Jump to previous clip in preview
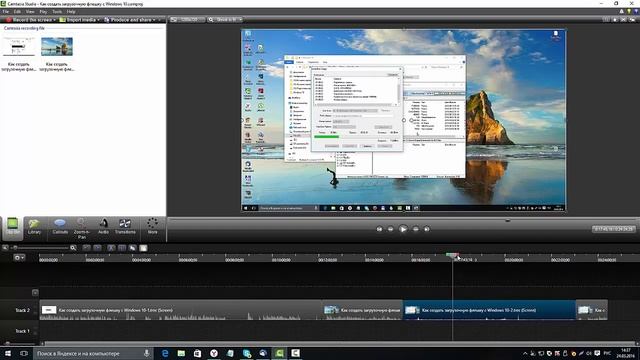 pyautogui.click(x=379, y=229)
